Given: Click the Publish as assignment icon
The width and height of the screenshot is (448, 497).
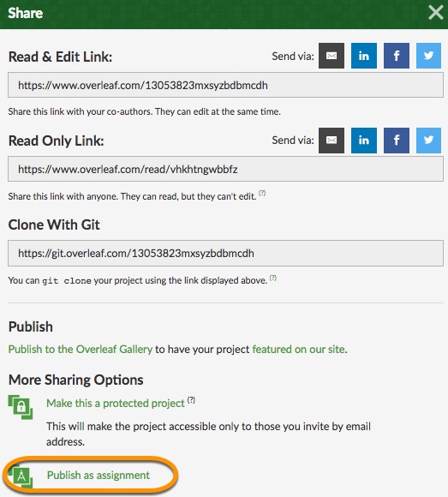Looking at the screenshot, I should pyautogui.click(x=21, y=476).
